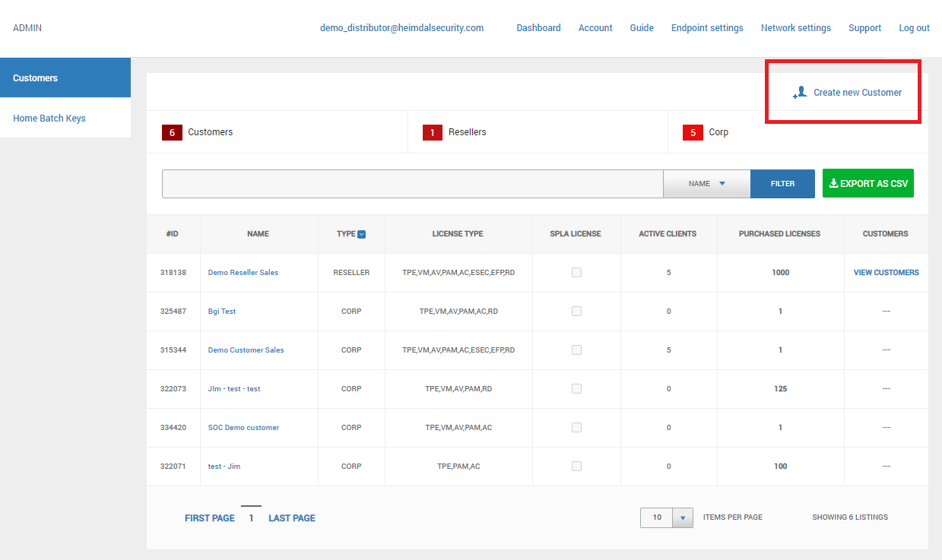Select Customers in the sidebar

point(65,78)
